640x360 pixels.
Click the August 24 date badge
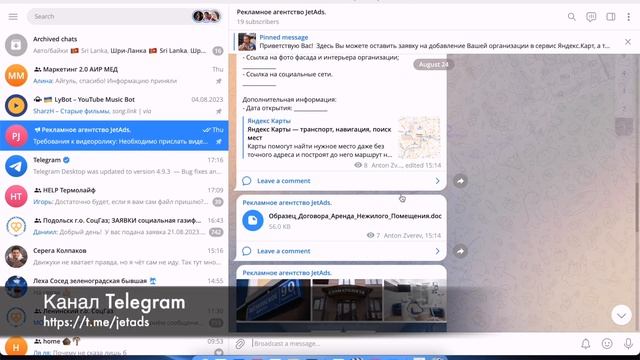433,64
